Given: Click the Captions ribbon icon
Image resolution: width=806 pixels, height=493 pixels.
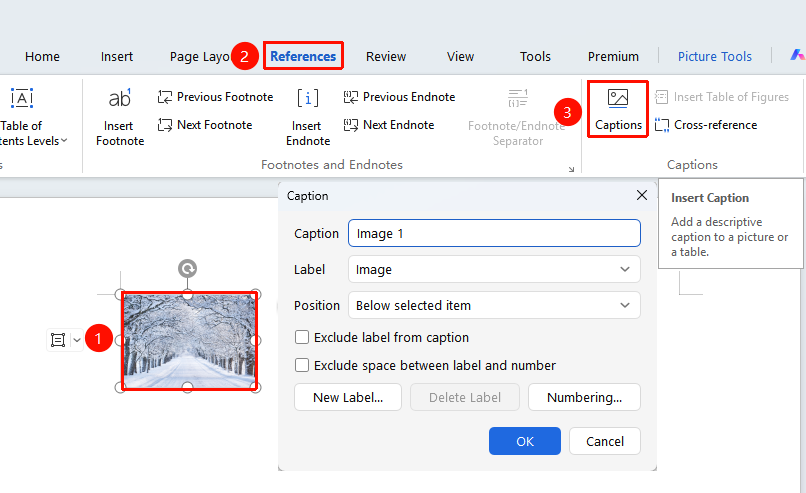Looking at the screenshot, I should coord(618,98).
